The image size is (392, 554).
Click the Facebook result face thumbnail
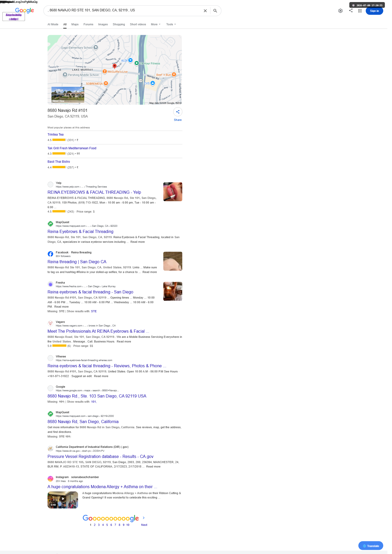tap(173, 261)
